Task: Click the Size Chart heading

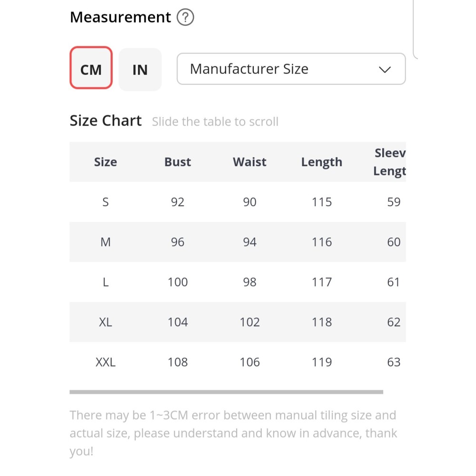Action: (106, 121)
